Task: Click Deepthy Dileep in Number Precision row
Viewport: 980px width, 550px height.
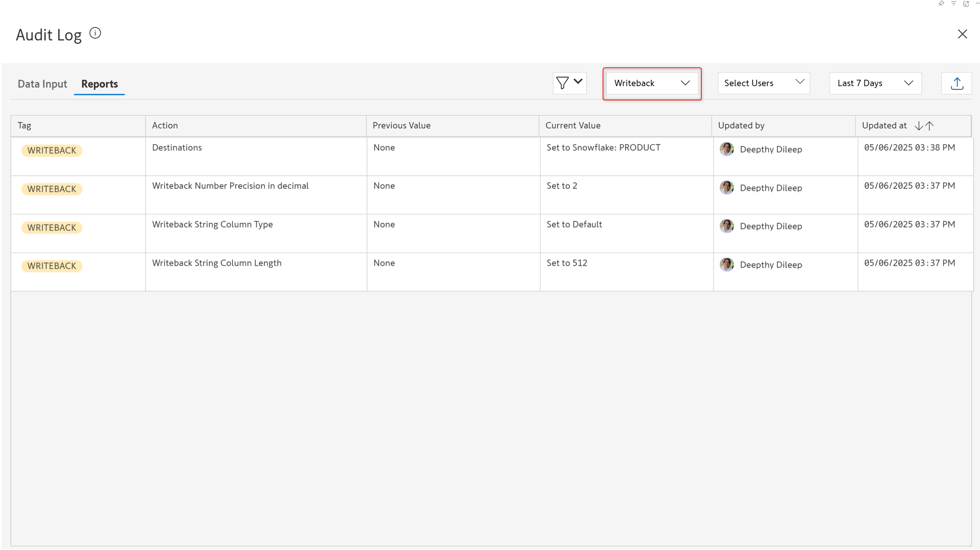Action: [771, 188]
